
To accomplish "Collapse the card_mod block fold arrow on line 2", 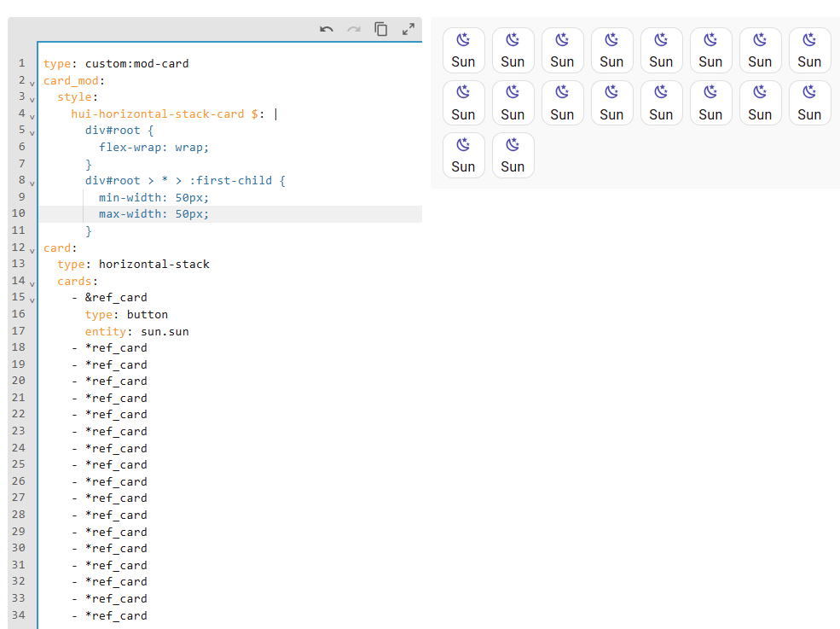I will pyautogui.click(x=32, y=83).
